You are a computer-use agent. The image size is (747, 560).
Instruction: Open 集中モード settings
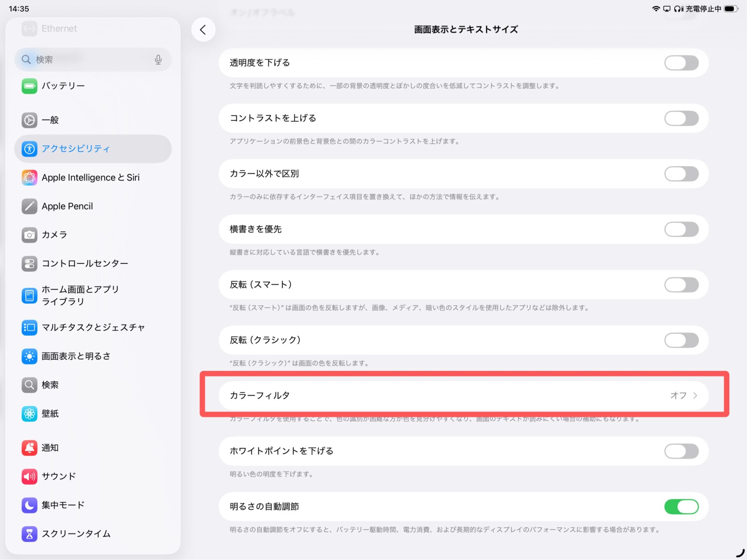(x=63, y=505)
